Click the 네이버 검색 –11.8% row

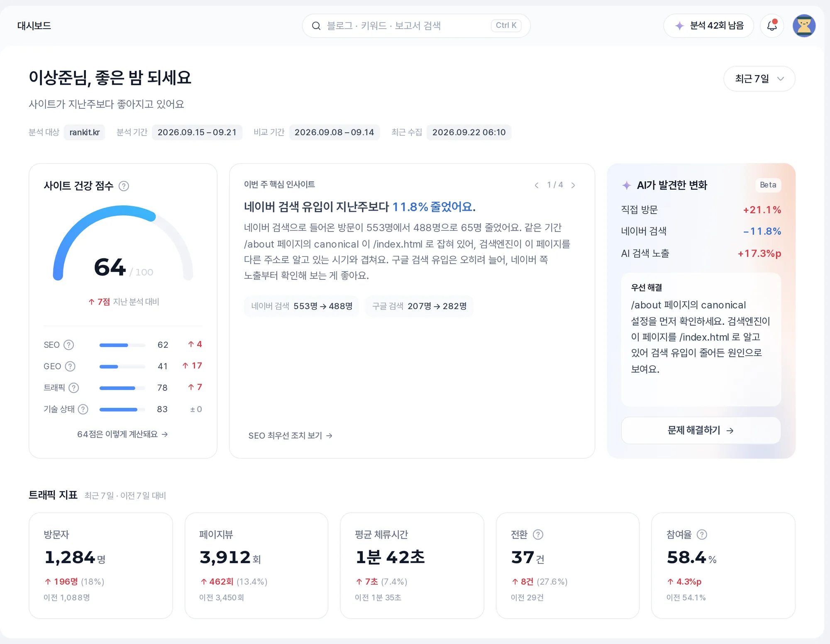click(x=701, y=232)
